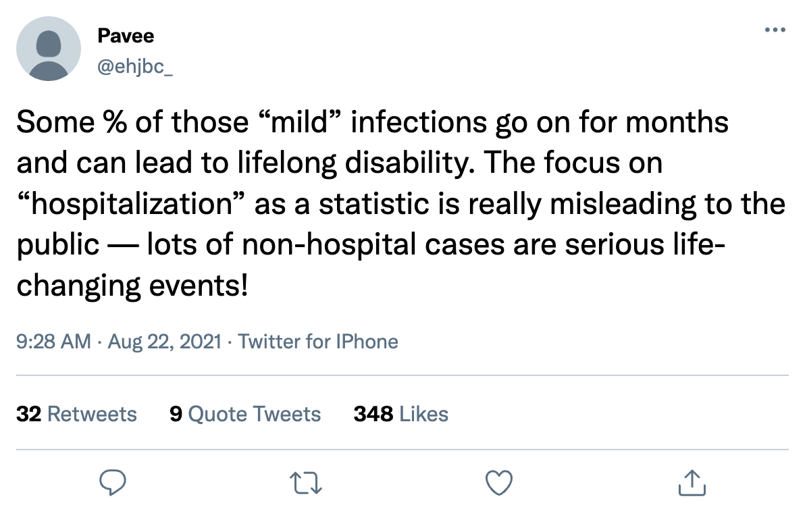This screenshot has width=805, height=532.
Task: Click the final words "changing events!"
Action: tap(132, 286)
